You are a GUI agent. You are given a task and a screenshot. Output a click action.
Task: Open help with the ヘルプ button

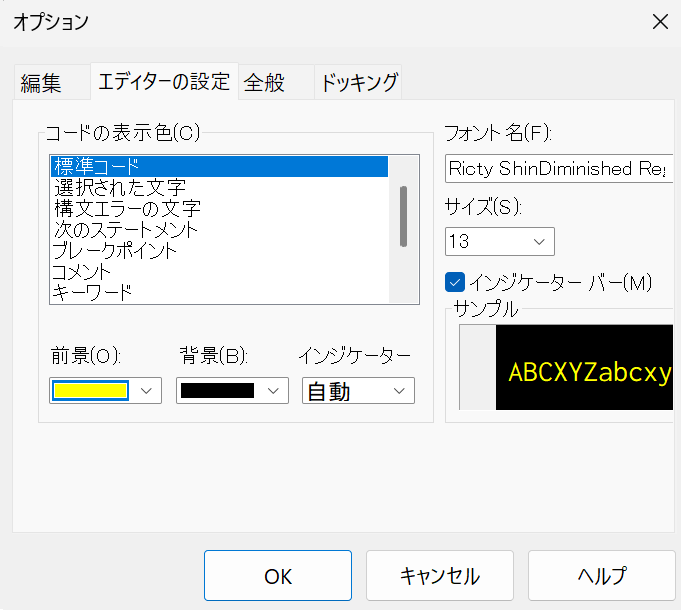602,576
